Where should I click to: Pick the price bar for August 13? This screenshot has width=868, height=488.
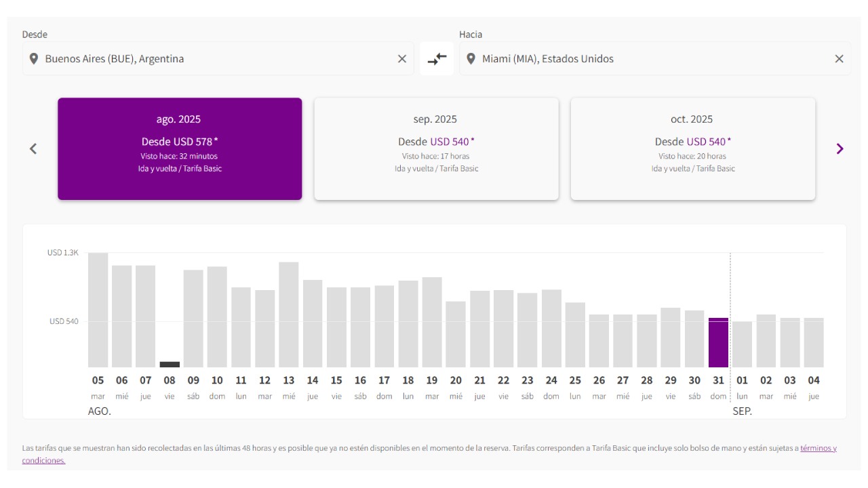[289, 315]
